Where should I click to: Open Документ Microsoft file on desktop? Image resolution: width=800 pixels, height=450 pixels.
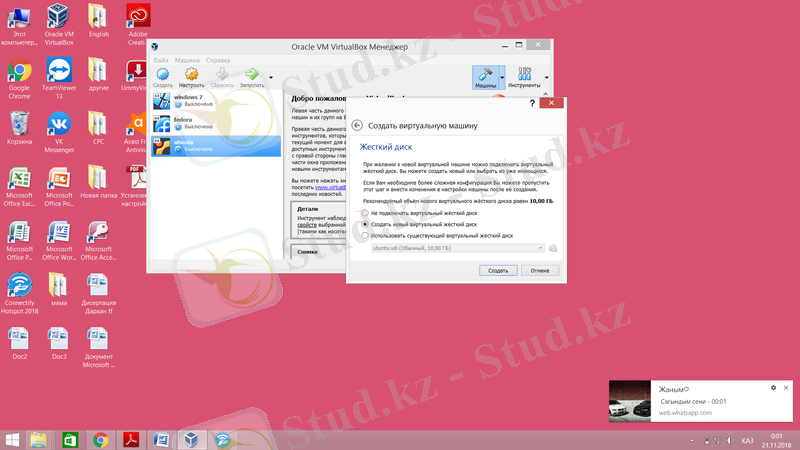(98, 347)
